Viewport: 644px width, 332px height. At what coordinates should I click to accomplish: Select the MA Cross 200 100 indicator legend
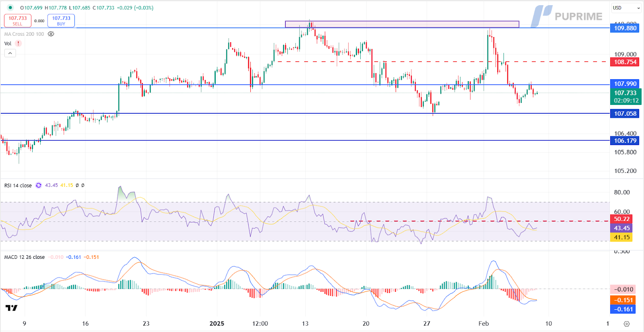click(x=24, y=34)
